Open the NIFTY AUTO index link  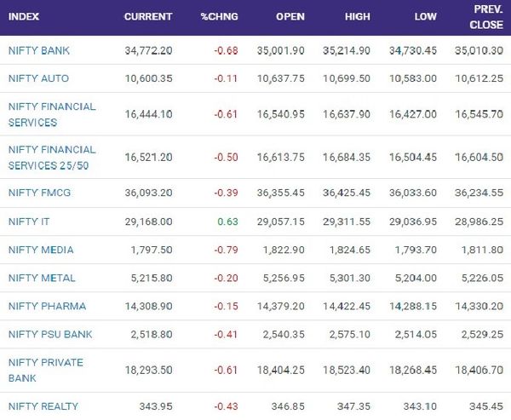(x=38, y=78)
